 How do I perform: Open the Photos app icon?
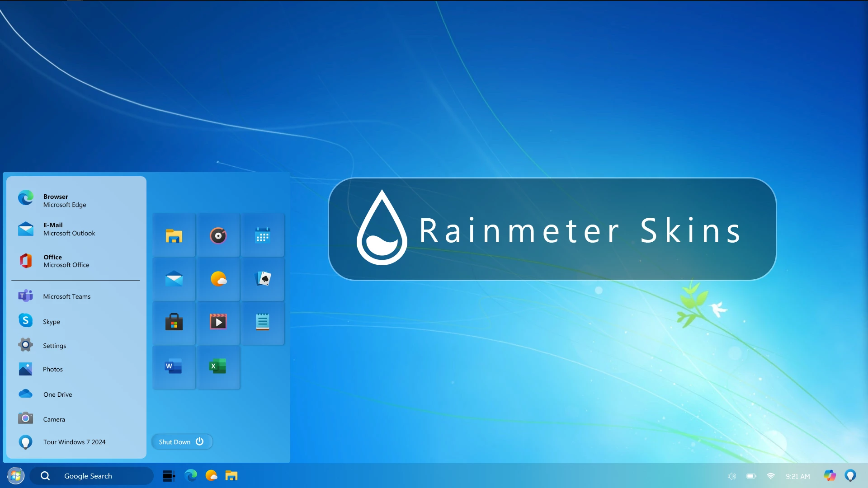(x=26, y=369)
